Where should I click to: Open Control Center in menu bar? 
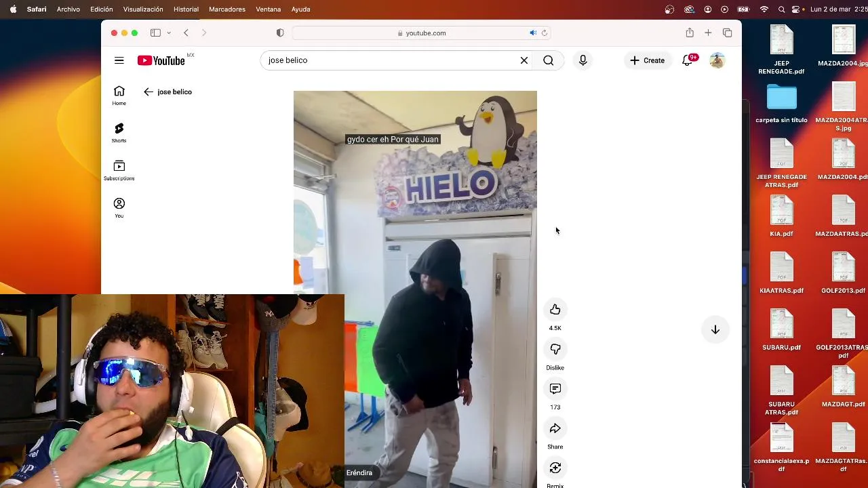(x=796, y=9)
